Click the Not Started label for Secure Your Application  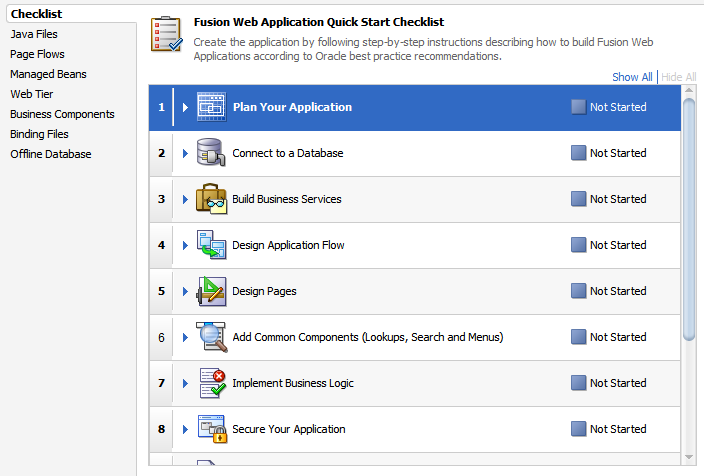click(x=618, y=429)
